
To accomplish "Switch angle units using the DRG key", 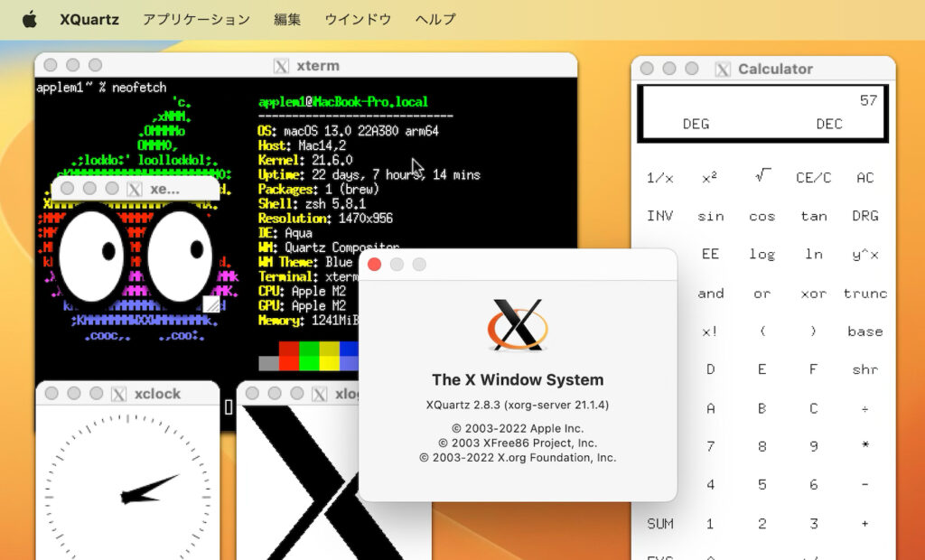I will (x=864, y=216).
